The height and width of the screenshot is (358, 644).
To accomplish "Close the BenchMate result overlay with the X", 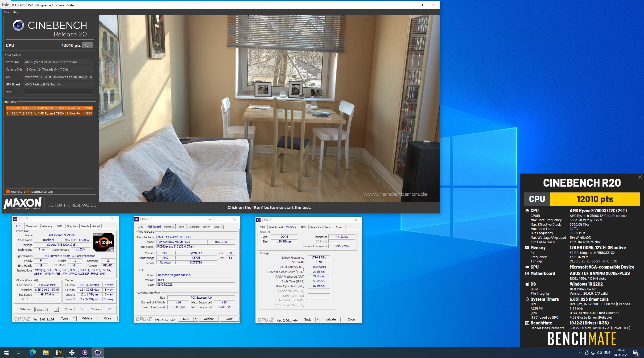I will (x=640, y=177).
